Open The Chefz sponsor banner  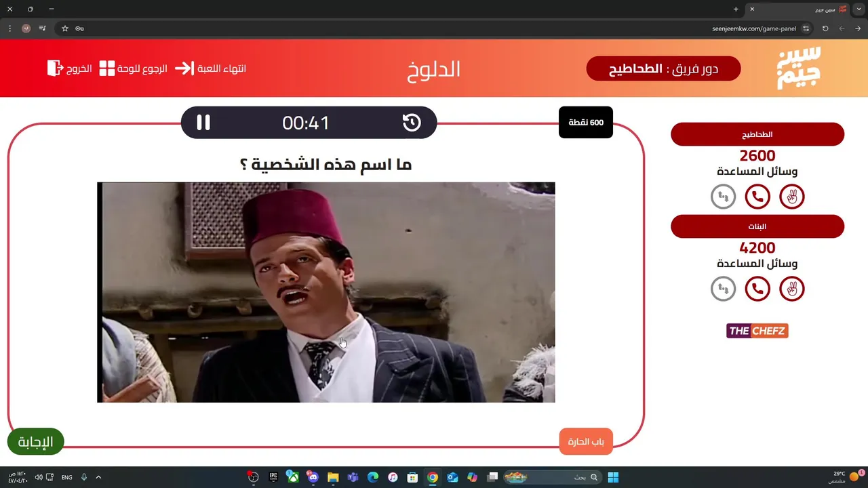(x=757, y=331)
